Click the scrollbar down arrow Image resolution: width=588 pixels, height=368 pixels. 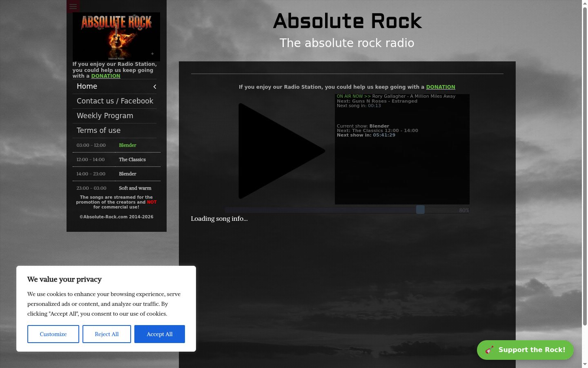(x=585, y=364)
